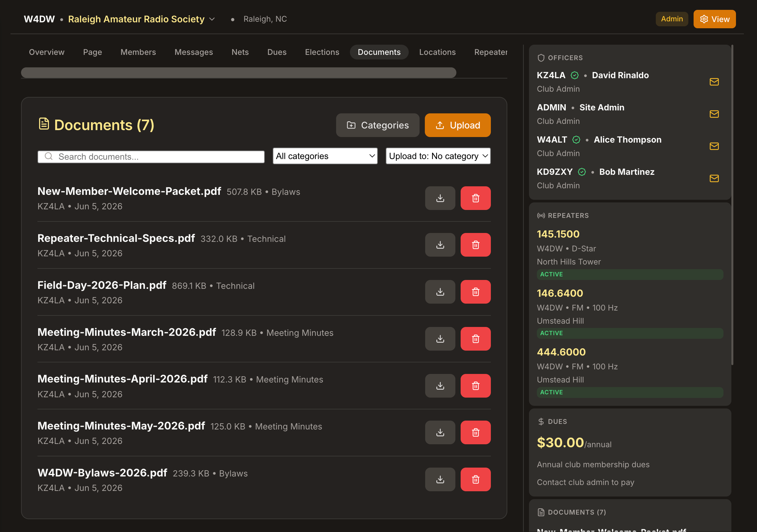Click ACTIVE status under 145.1500 repeater
This screenshot has width=757, height=532.
tap(630, 274)
